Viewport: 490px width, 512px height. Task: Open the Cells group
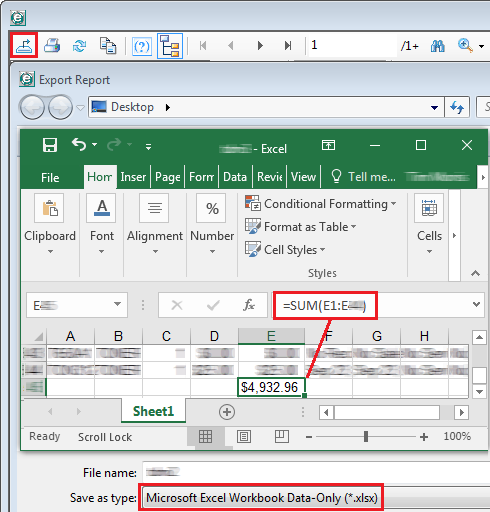pos(429,224)
